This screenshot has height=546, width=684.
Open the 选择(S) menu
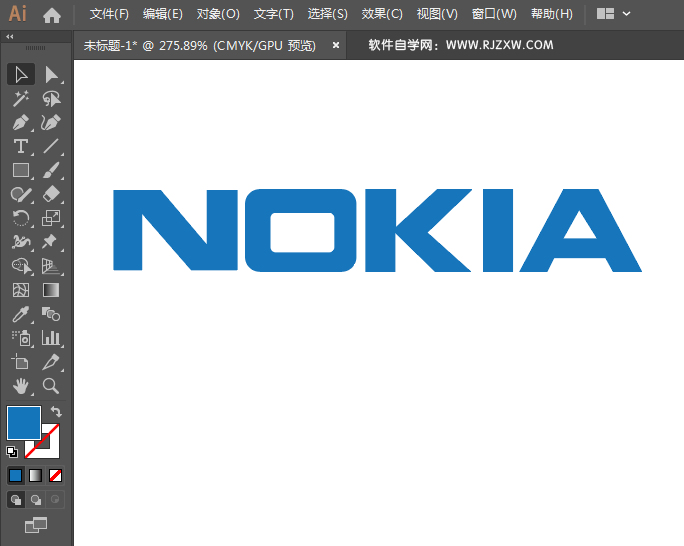pos(328,14)
